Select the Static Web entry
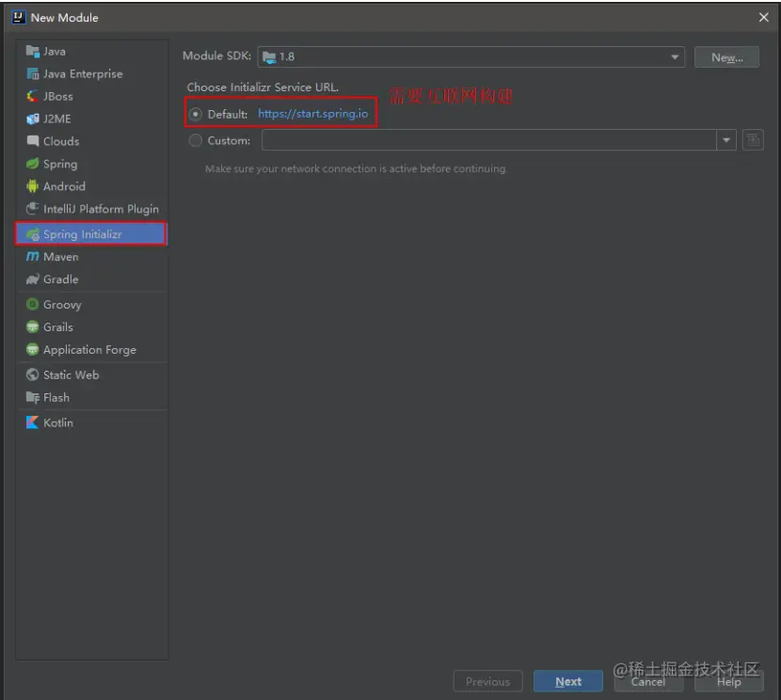This screenshot has width=781, height=700. 71,374
